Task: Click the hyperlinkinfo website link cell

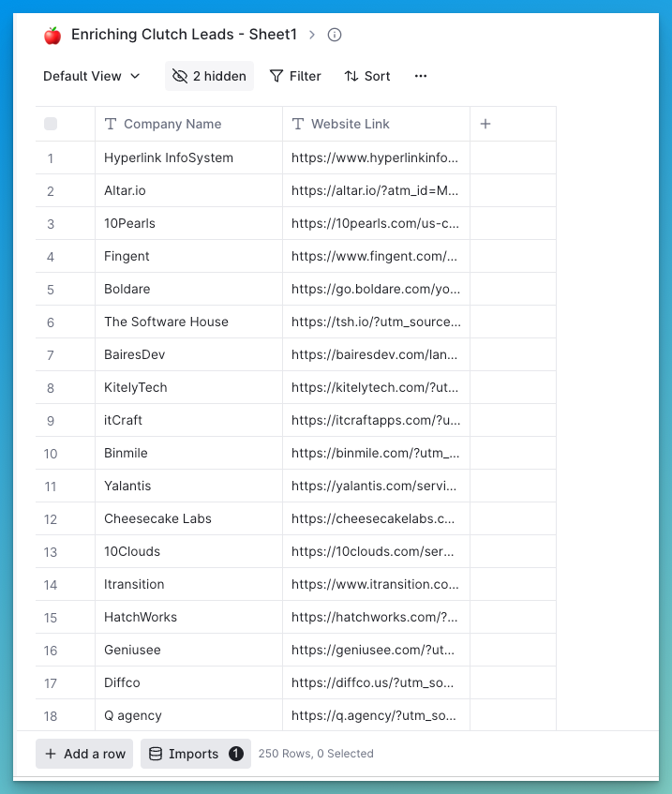Action: point(376,158)
